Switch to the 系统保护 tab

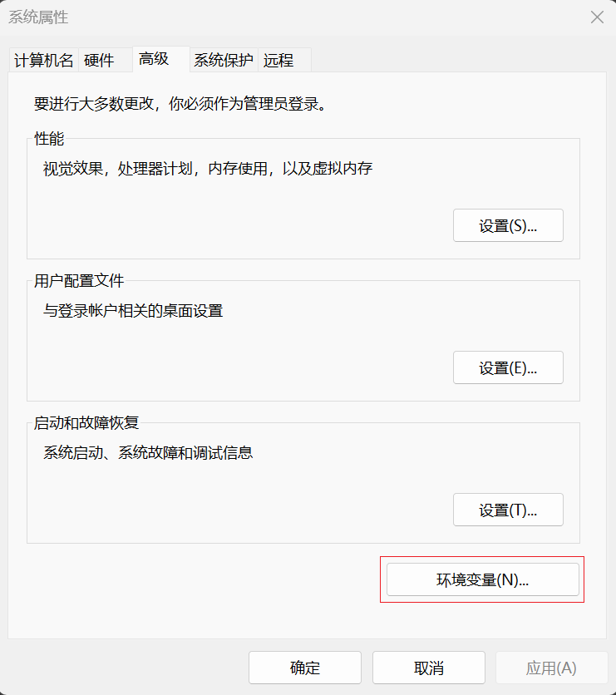pos(221,59)
